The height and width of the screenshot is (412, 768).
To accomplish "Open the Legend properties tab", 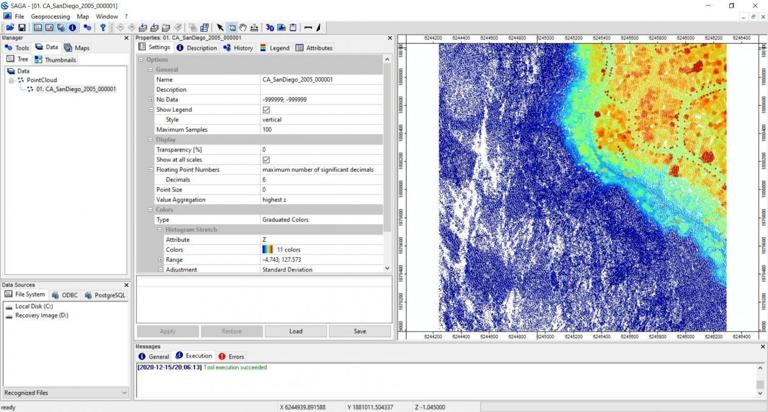I will 275,48.
